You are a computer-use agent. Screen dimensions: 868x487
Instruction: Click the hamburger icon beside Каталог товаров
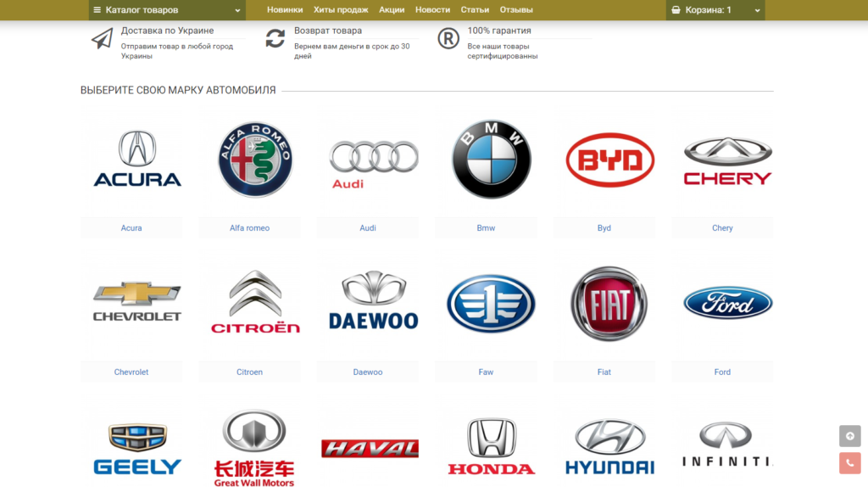pos(97,10)
